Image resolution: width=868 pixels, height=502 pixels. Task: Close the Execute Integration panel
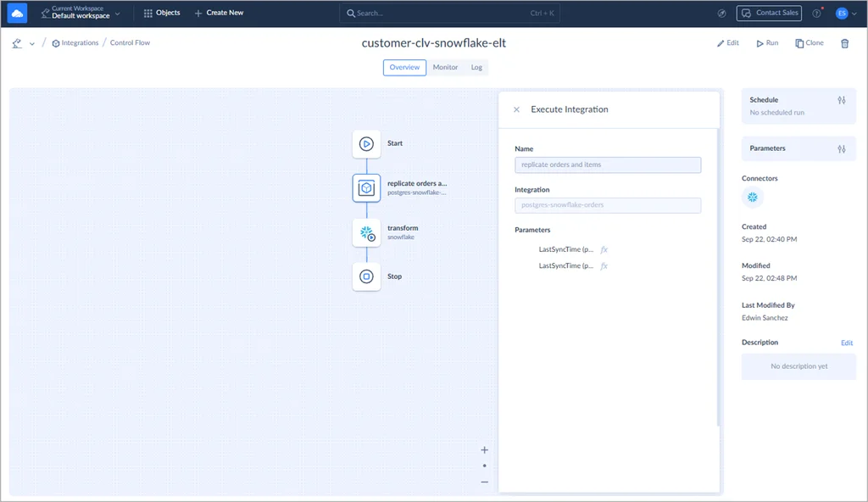coord(516,109)
